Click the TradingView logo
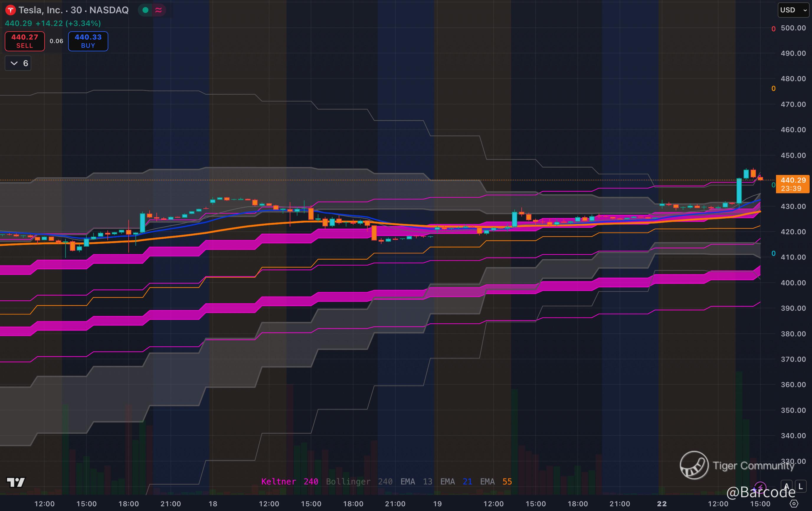The height and width of the screenshot is (511, 812). coord(16,482)
